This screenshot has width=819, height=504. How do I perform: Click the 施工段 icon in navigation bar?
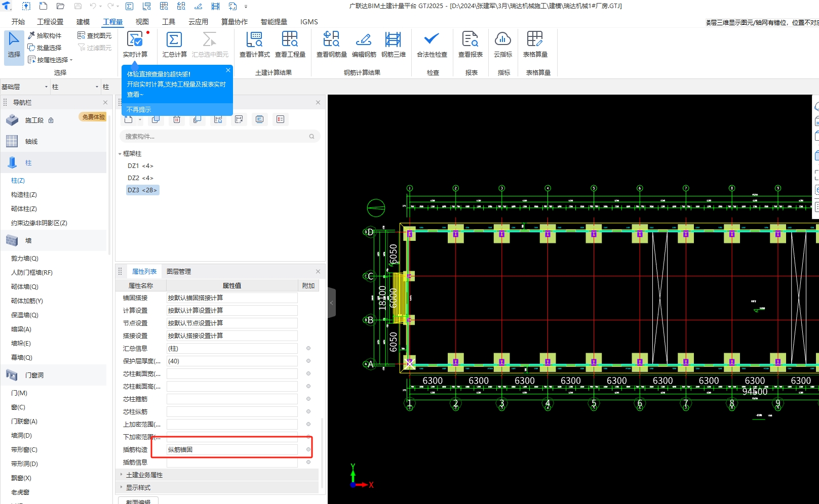(x=12, y=120)
